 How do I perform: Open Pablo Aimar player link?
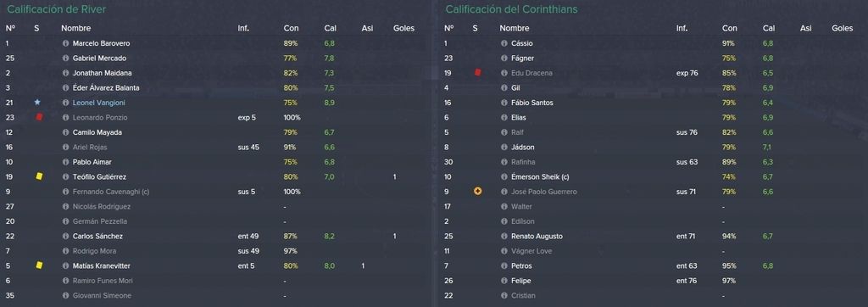point(92,162)
